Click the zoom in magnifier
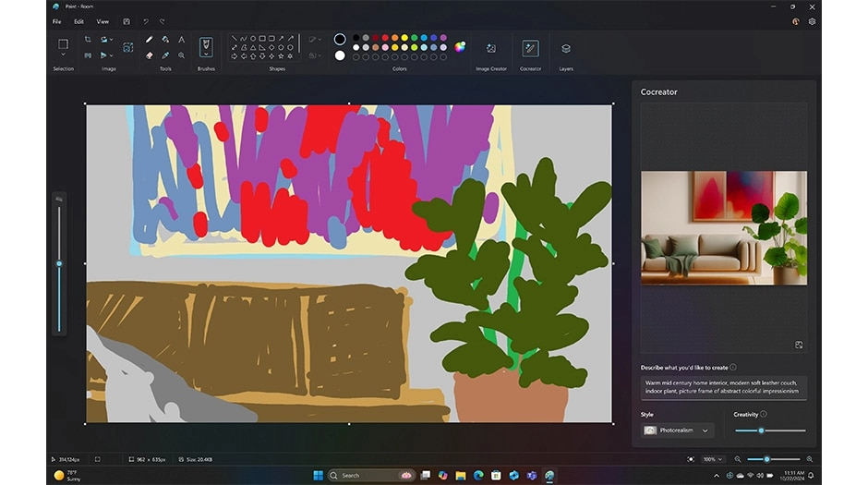This screenshot has width=868, height=485. (x=810, y=459)
